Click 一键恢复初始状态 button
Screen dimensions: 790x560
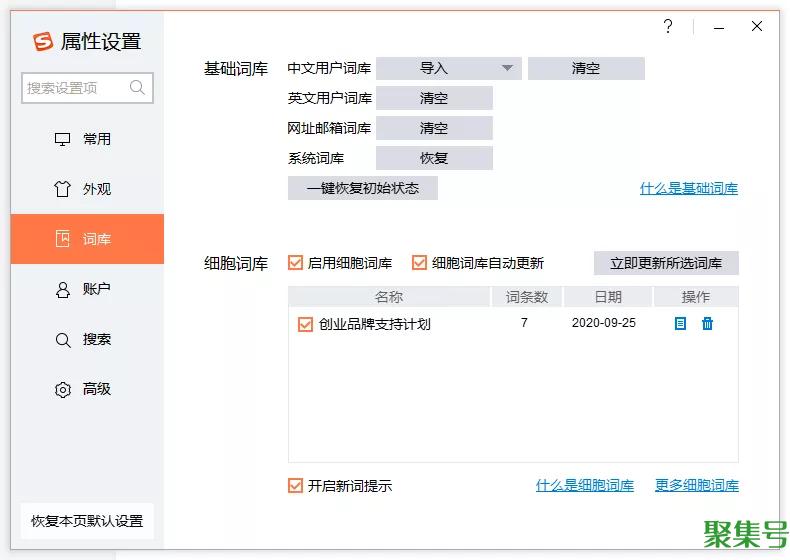point(362,188)
